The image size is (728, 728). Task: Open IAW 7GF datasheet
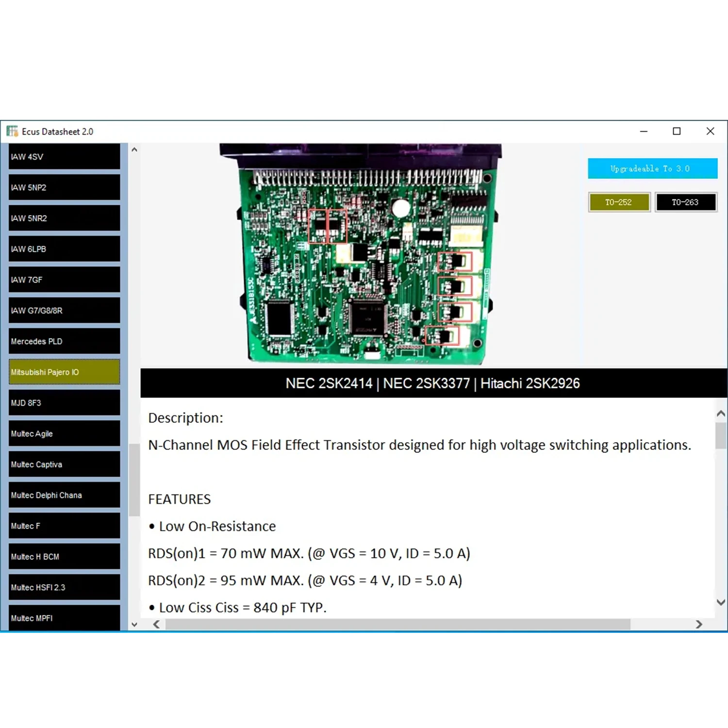pyautogui.click(x=64, y=280)
